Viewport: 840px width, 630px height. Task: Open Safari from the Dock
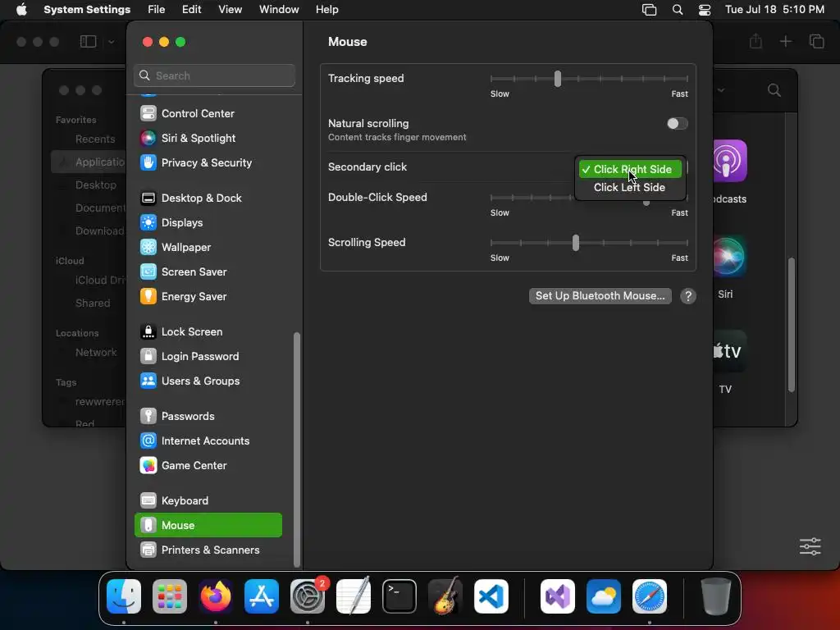(650, 596)
